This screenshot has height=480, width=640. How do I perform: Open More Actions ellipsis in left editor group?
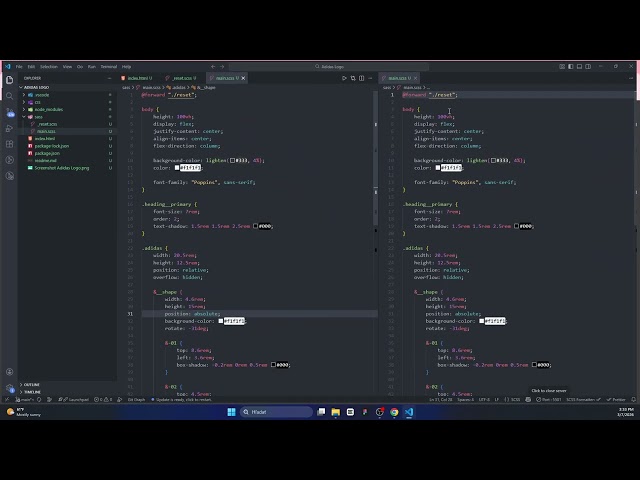pos(370,78)
